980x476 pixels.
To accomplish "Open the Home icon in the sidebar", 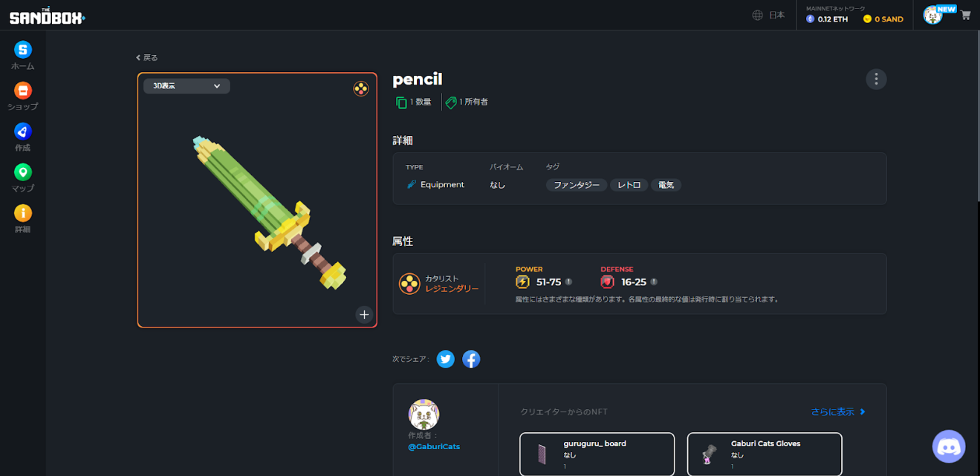I will 23,50.
